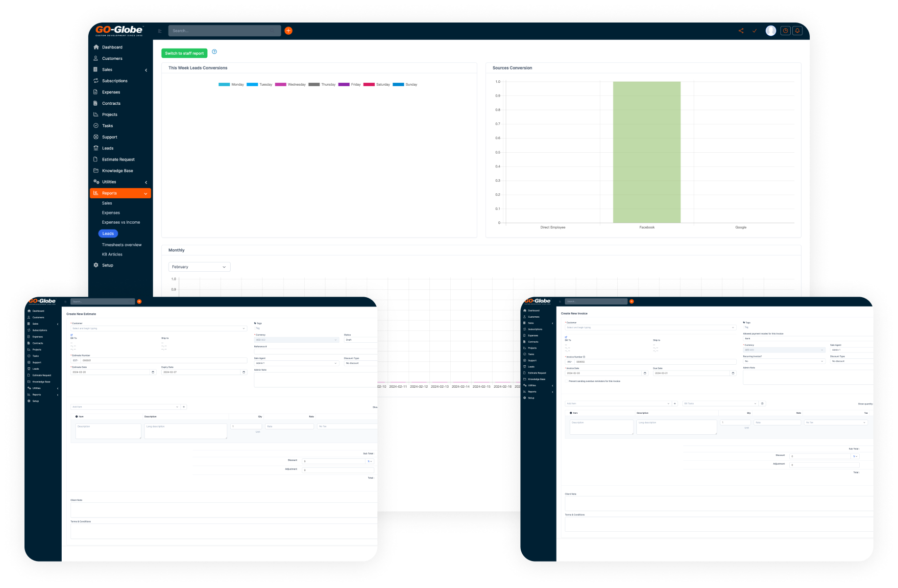The height and width of the screenshot is (588, 898).
Task: Click the Wednesday legend color swatch
Action: pos(281,85)
